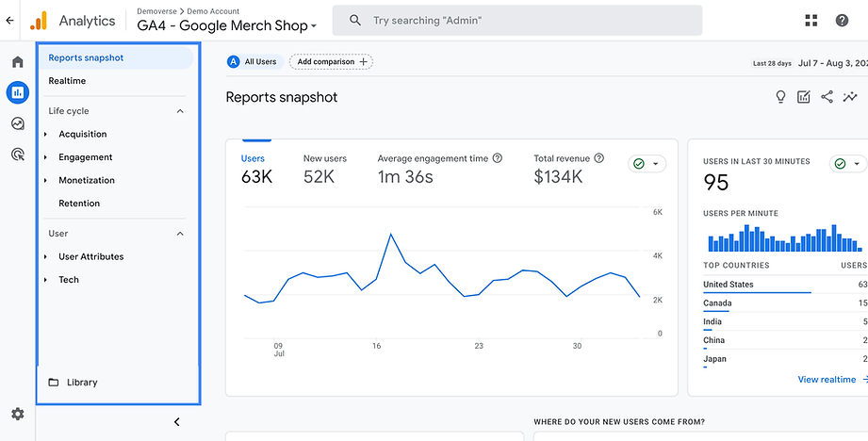The height and width of the screenshot is (441, 868).
Task: Expand the Tech tree item
Action: pos(46,280)
